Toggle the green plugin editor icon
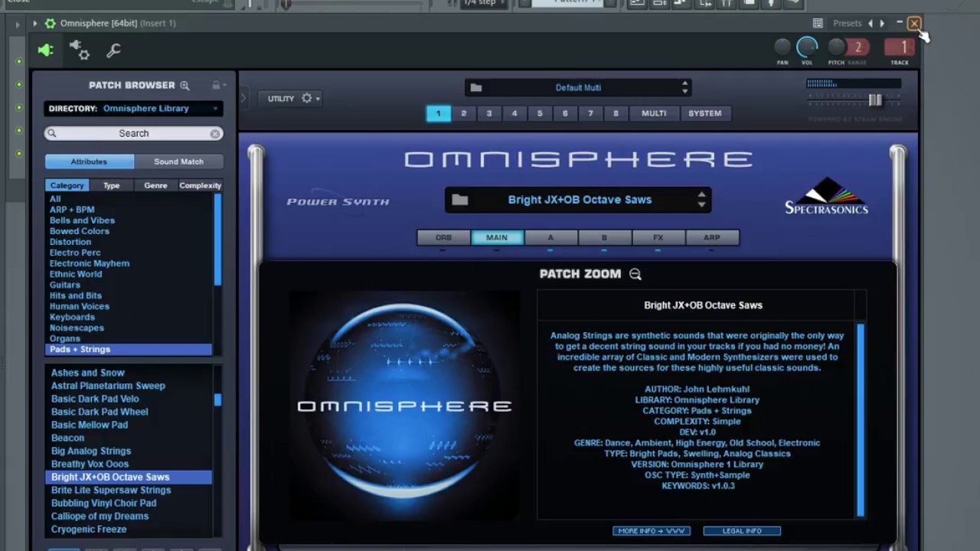 [x=45, y=51]
